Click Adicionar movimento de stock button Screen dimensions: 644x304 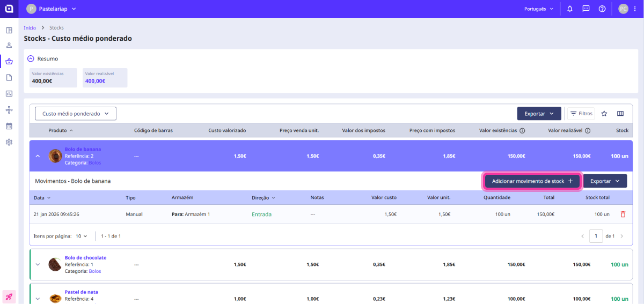coord(532,181)
